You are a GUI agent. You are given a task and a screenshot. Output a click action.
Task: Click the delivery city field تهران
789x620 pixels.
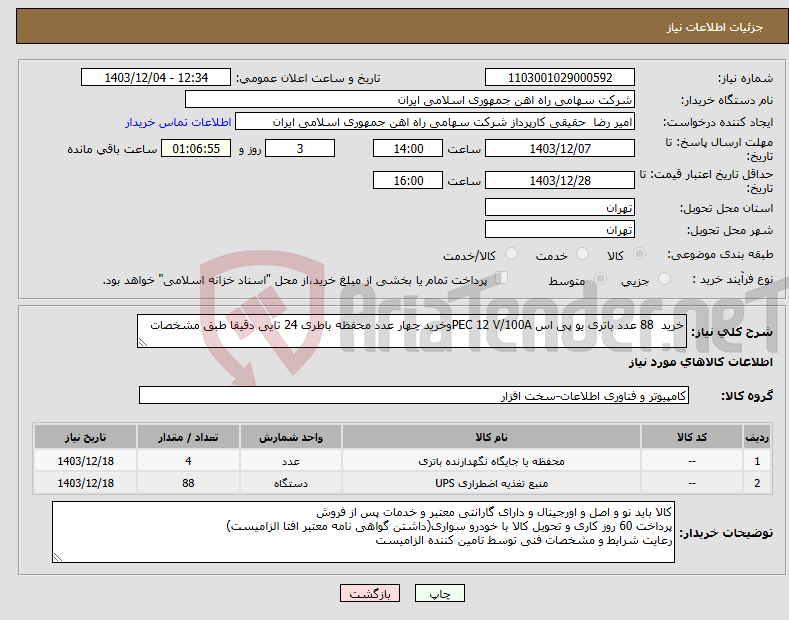click(x=560, y=229)
